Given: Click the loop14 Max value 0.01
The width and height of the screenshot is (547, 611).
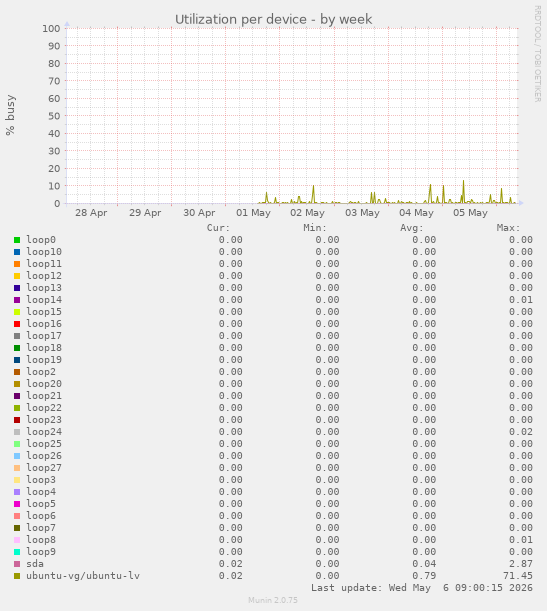Looking at the screenshot, I should coord(521,300).
